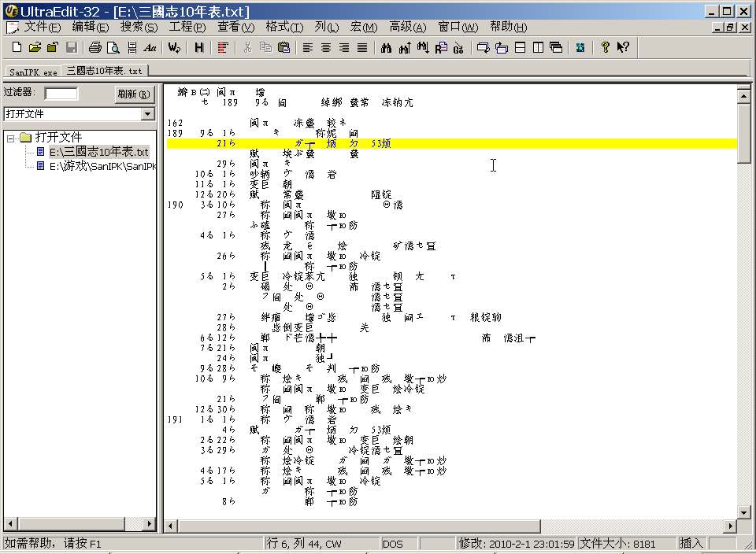Click center-align text icon
The height and width of the screenshot is (554, 756).
[x=325, y=47]
